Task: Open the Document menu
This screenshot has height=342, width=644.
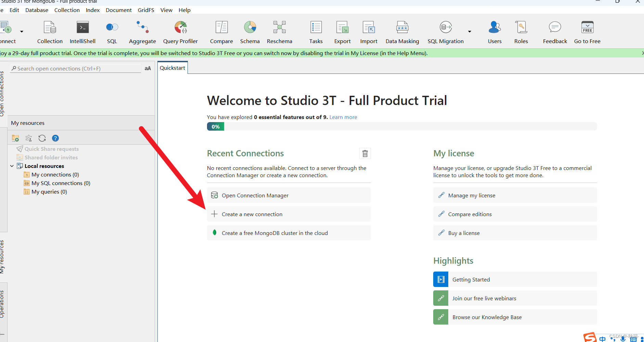Action: [118, 10]
